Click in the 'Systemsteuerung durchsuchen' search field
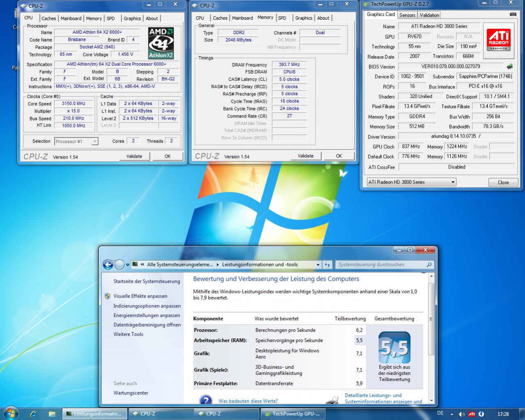 pyautogui.click(x=380, y=265)
